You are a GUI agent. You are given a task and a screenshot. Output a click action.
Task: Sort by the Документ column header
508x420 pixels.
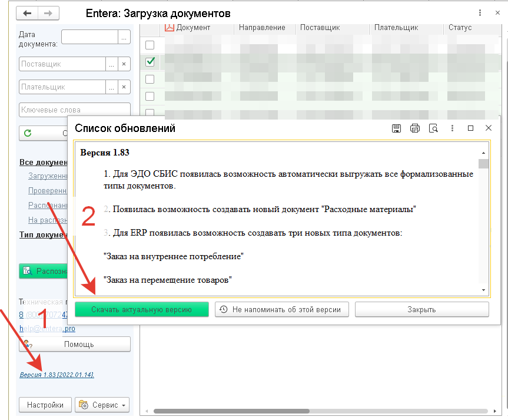point(194,28)
